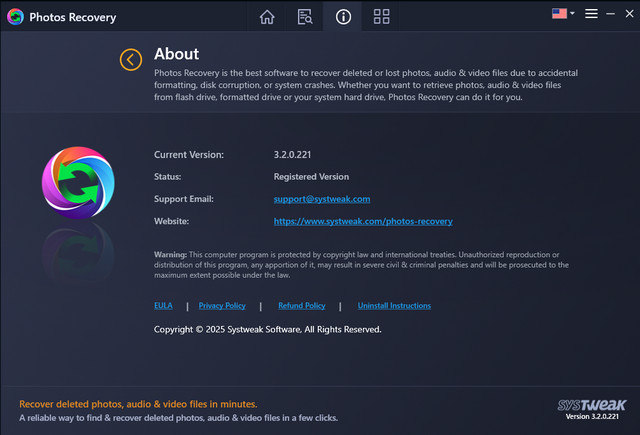Open the scan results search icon

point(304,17)
